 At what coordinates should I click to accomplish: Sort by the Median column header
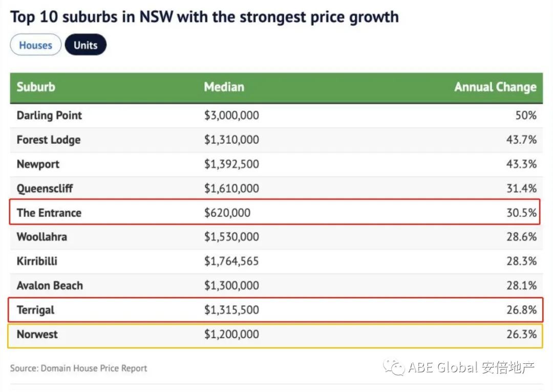tap(224, 86)
